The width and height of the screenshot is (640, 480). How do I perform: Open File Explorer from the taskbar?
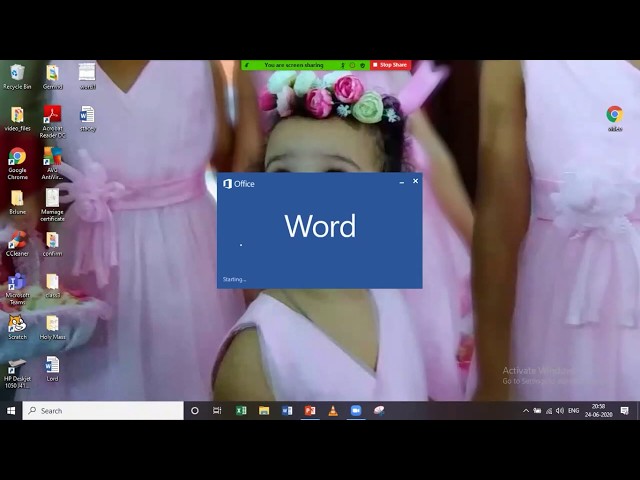click(x=264, y=411)
